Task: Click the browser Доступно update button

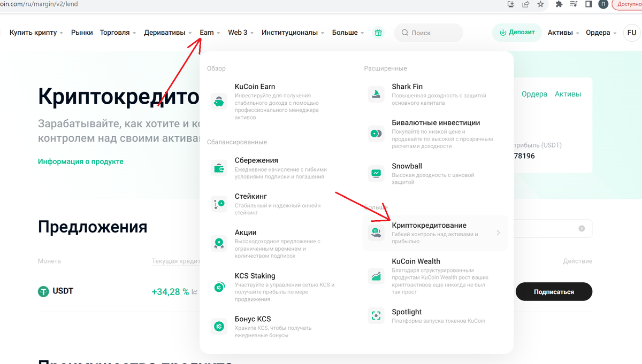Action: click(627, 4)
